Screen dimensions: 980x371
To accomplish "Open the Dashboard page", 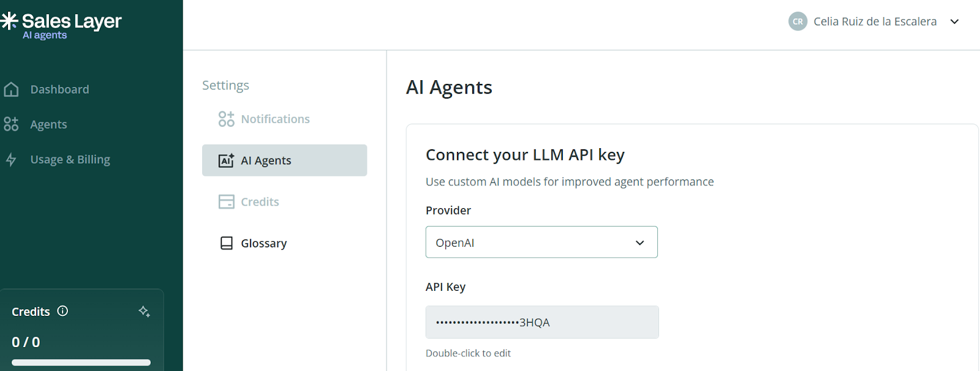I will (59, 89).
